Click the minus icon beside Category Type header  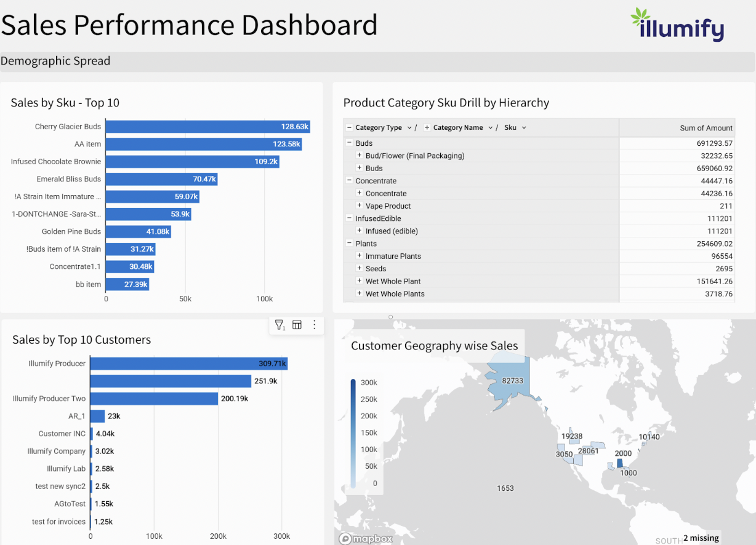click(349, 128)
